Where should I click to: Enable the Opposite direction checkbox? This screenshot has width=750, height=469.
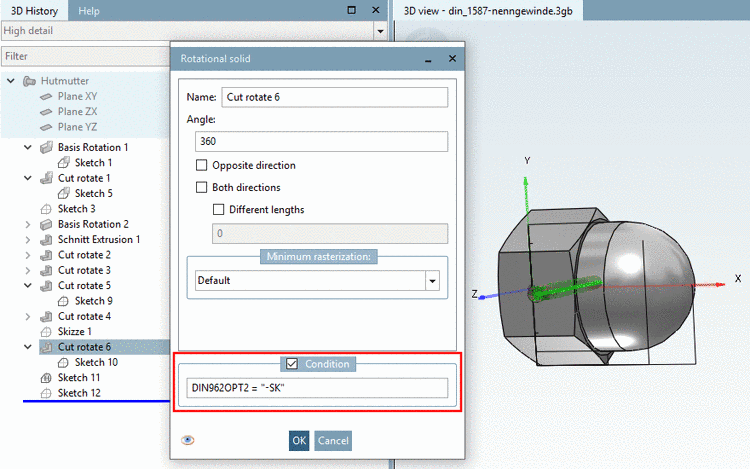pyautogui.click(x=201, y=165)
